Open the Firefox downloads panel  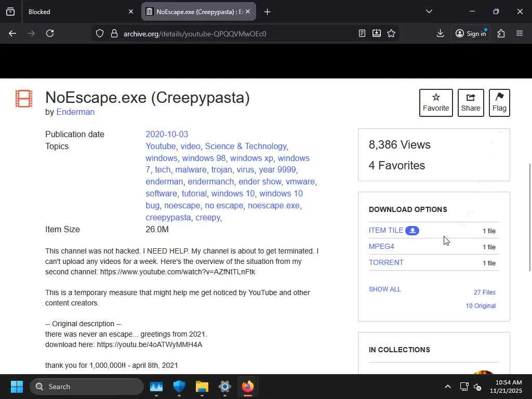point(441,33)
